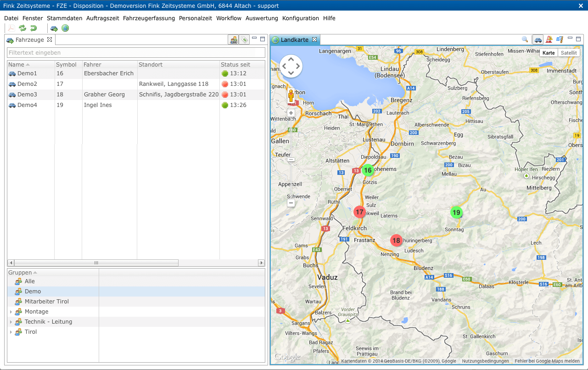Select the Mitarbeiter Tirol group
Image resolution: width=588 pixels, height=370 pixels.
136,302
